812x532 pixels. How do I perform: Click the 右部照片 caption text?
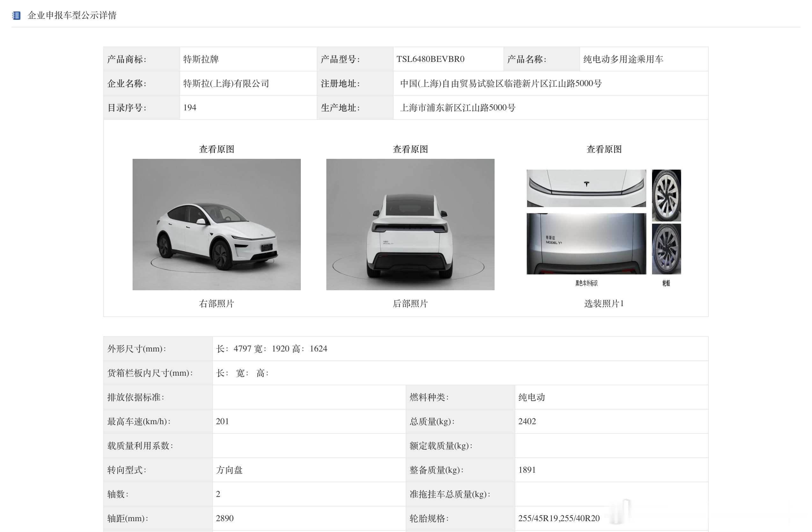click(x=216, y=304)
